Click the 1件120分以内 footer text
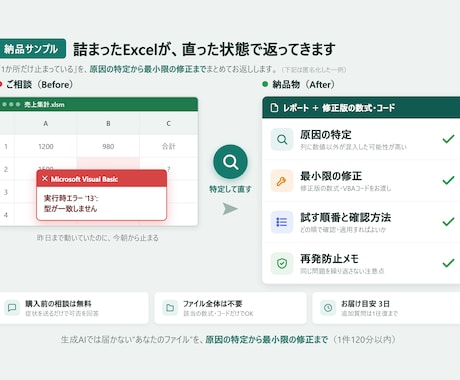Image resolution: width=460 pixels, height=380 pixels. [x=364, y=340]
